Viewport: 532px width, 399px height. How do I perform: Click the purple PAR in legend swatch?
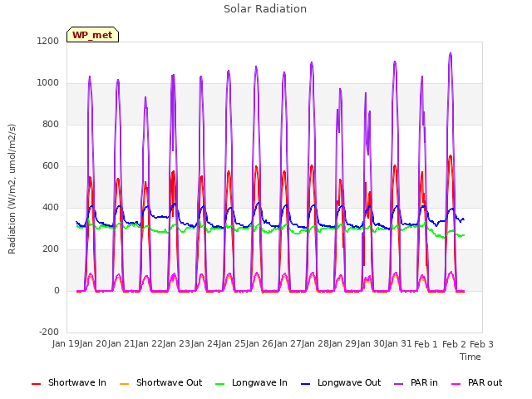399,384
